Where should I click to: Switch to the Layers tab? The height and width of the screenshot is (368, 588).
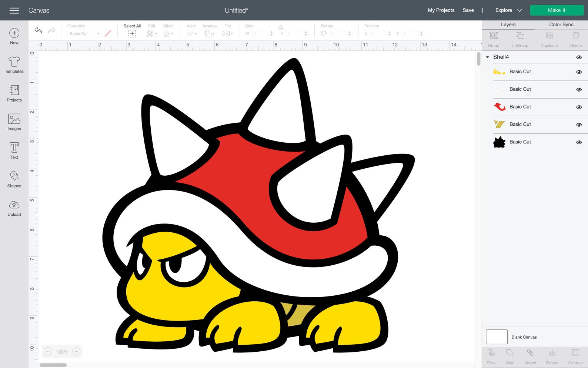pyautogui.click(x=508, y=24)
